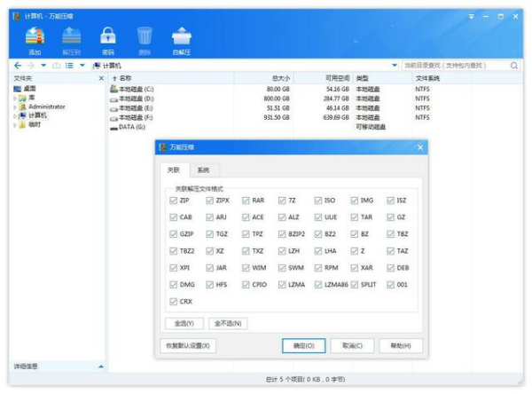532x394 pixels.
Task: Select the DATA (G:) removable drive
Action: click(128, 127)
